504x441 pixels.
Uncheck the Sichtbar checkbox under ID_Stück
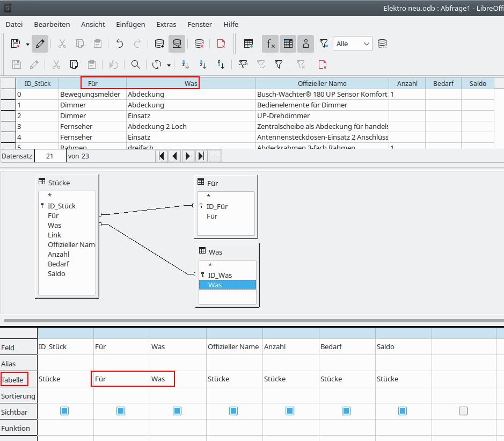coord(64,411)
